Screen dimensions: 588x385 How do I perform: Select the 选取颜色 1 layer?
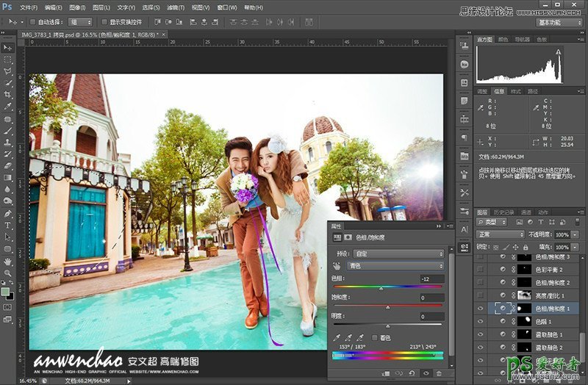pos(550,334)
